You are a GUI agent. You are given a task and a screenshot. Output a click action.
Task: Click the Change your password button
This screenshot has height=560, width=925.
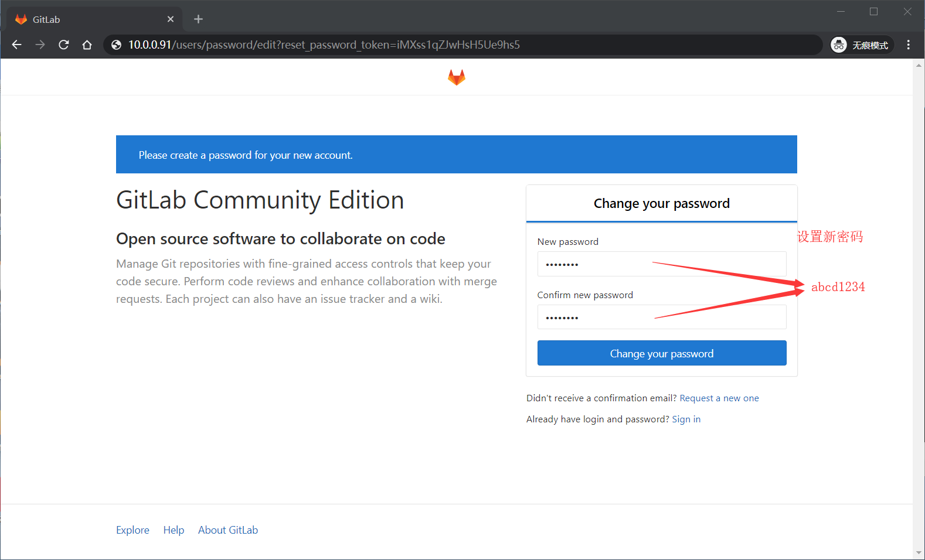[662, 353]
